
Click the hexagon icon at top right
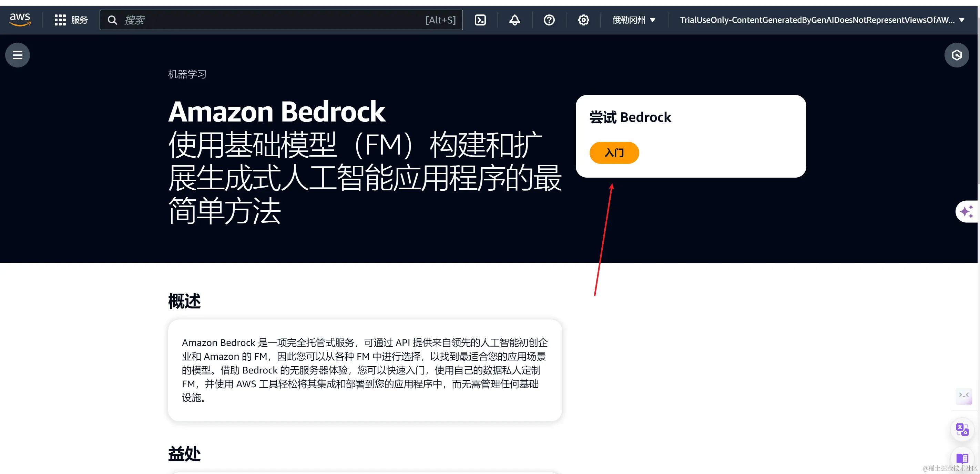957,55
